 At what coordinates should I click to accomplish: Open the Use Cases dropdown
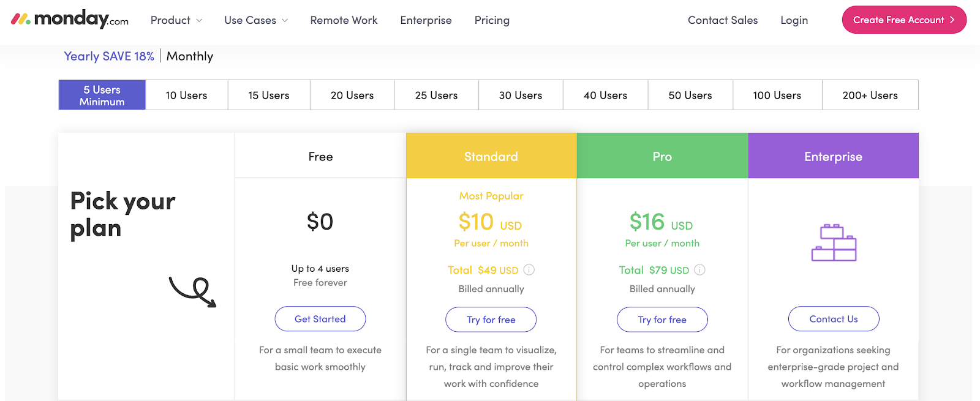pyautogui.click(x=255, y=20)
